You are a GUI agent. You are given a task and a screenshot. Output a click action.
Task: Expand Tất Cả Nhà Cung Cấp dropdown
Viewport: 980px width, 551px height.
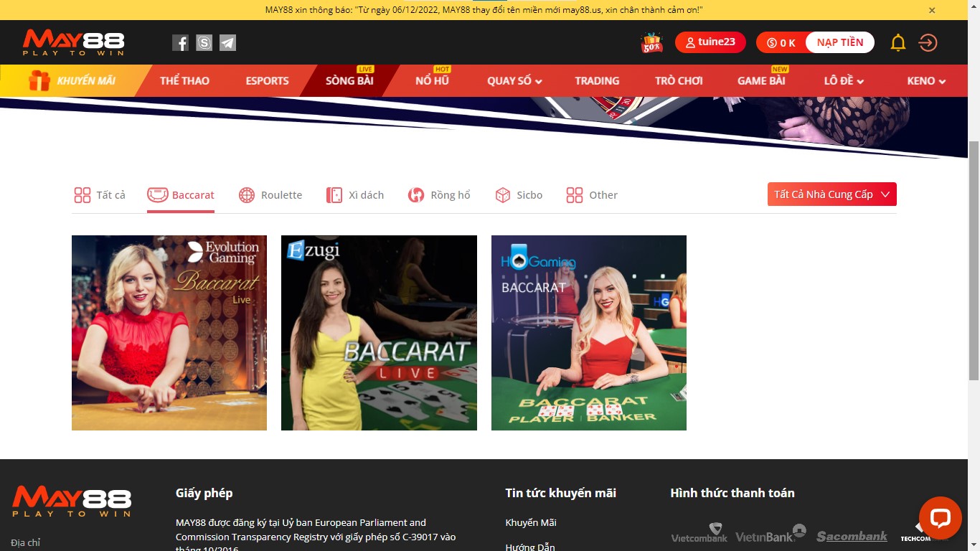(x=832, y=194)
